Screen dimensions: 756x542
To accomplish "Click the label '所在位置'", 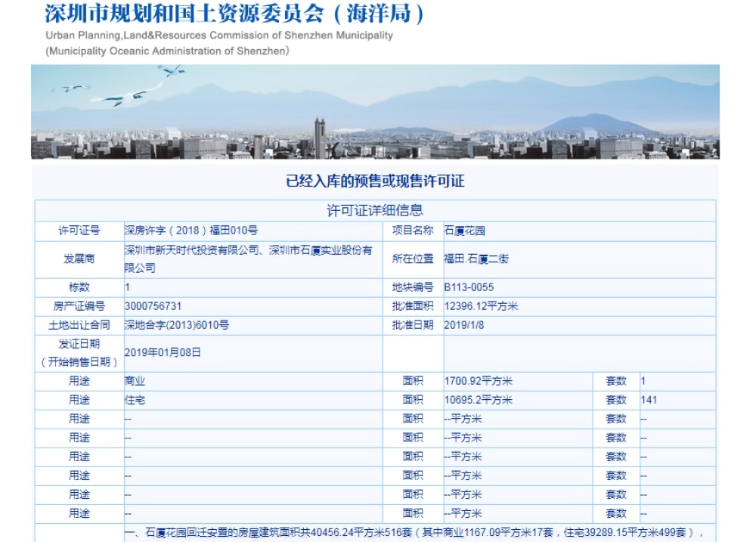I will click(413, 259).
